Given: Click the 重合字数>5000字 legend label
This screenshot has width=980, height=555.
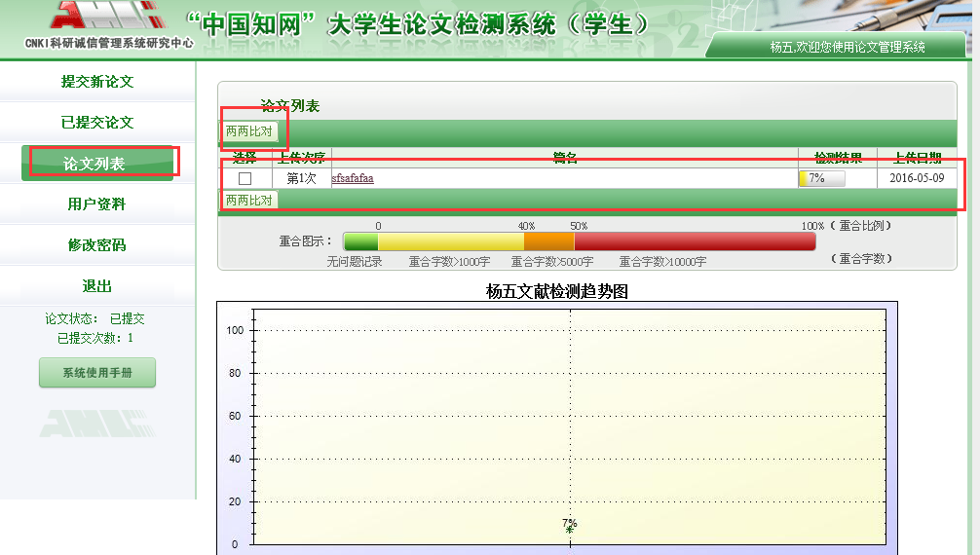Looking at the screenshot, I should (x=552, y=261).
